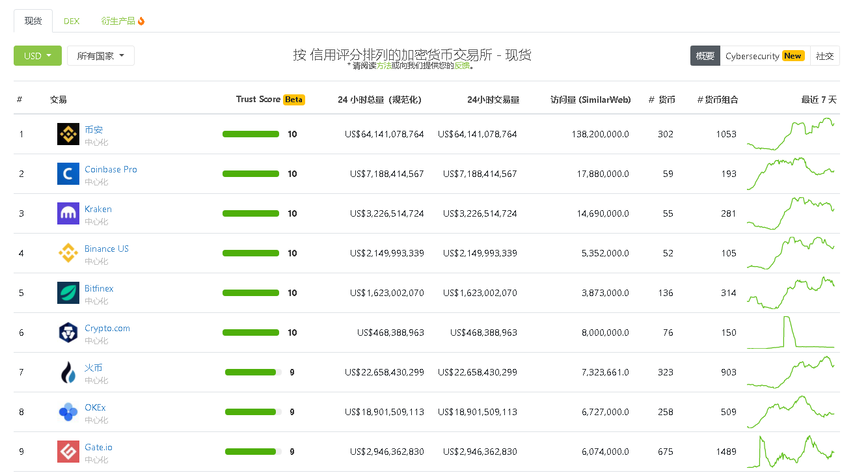This screenshot has width=868, height=475.
Task: Click the OKEx 7-day sparkline chart
Action: (x=791, y=412)
